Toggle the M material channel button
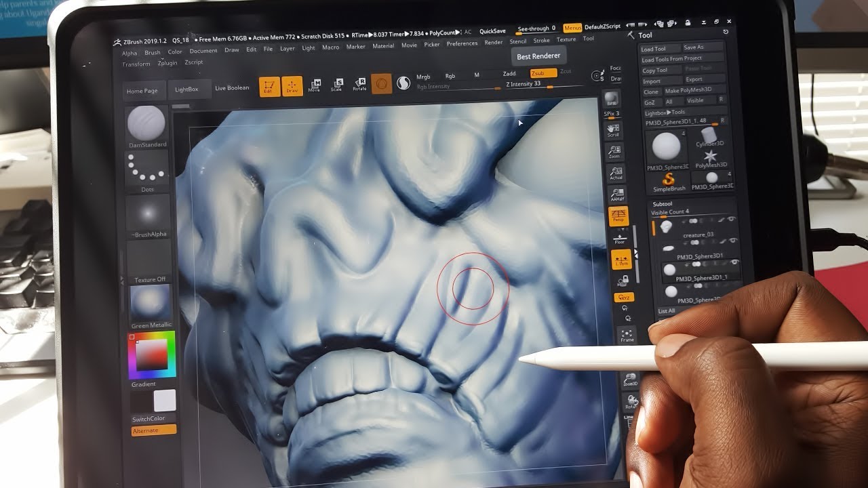The width and height of the screenshot is (868, 488). (x=477, y=75)
